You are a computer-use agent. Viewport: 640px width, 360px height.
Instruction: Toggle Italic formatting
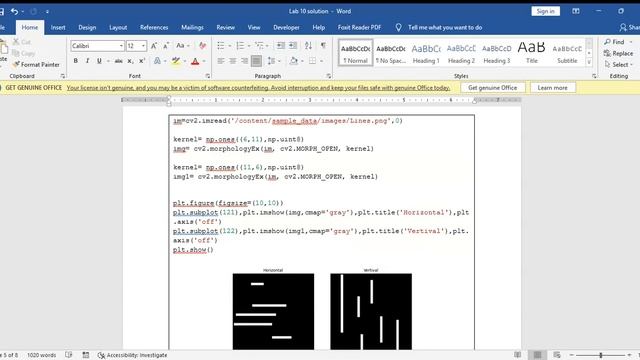(x=87, y=61)
